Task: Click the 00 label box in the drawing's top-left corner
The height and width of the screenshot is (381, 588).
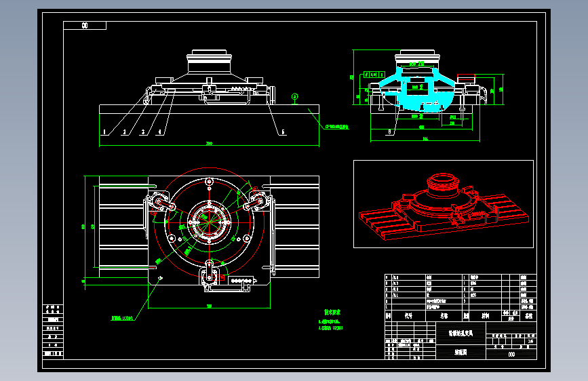Action: [x=85, y=26]
